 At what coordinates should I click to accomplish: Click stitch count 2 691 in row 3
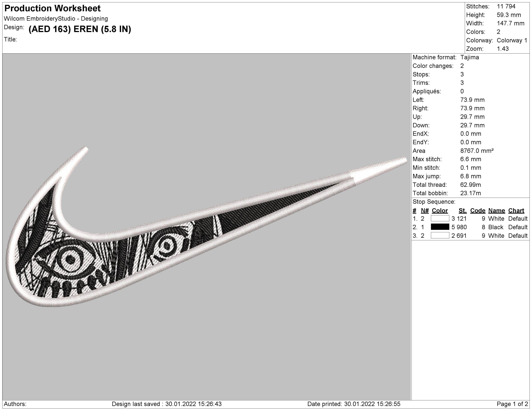[x=459, y=236]
